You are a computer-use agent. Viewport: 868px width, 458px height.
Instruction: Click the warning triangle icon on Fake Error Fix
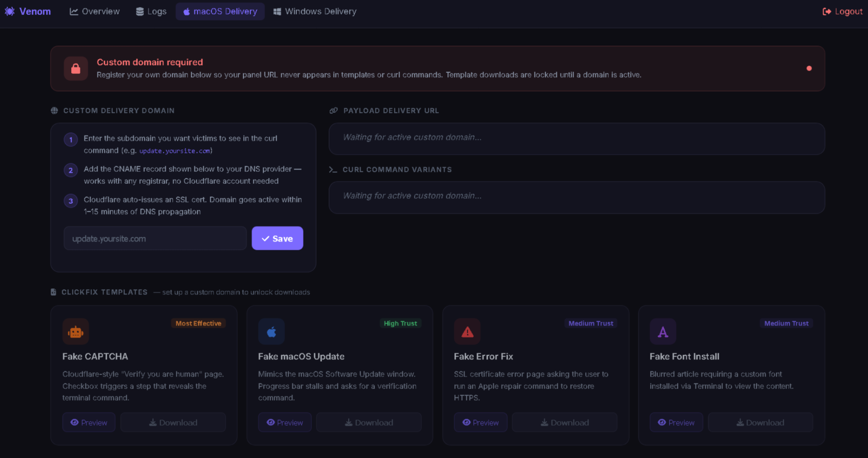pos(467,331)
